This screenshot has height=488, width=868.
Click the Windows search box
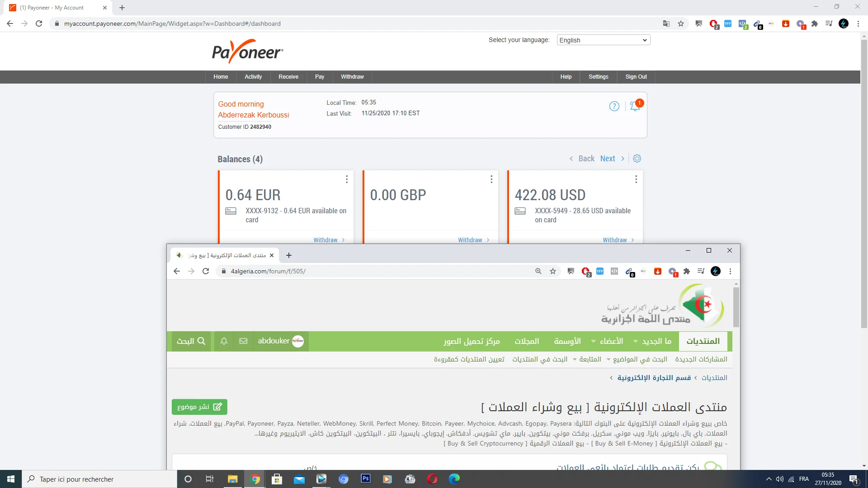point(99,479)
